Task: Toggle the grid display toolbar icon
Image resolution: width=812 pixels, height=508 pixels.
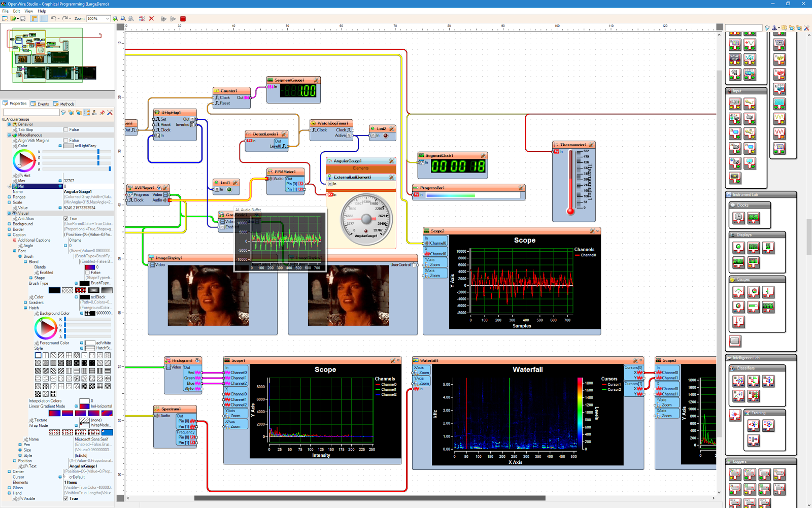Action: (45, 18)
